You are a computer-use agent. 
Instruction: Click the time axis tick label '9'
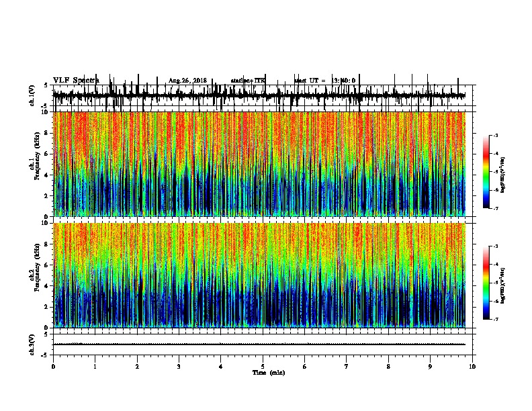430,367
